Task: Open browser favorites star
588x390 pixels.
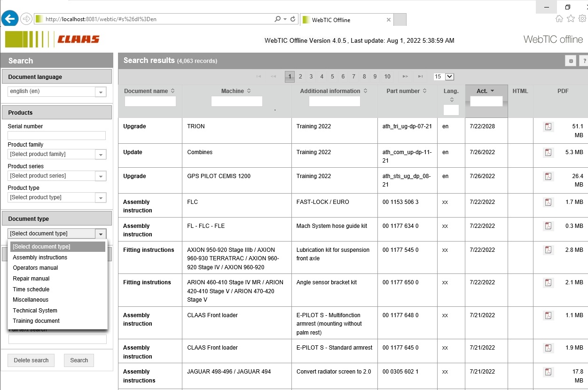Action: tap(571, 19)
